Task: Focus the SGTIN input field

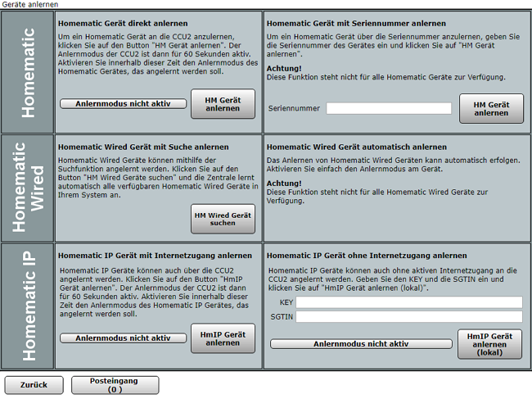Action: pyautogui.click(x=408, y=316)
